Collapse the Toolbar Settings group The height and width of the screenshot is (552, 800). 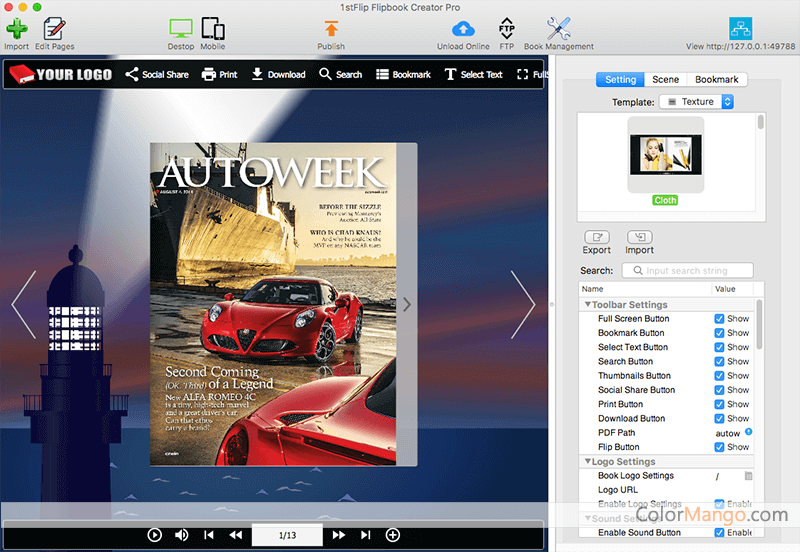click(587, 305)
